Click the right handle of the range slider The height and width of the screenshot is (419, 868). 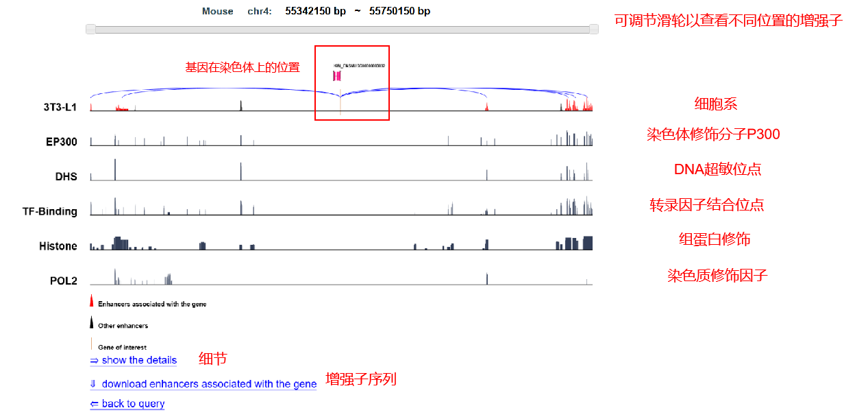[x=593, y=29]
